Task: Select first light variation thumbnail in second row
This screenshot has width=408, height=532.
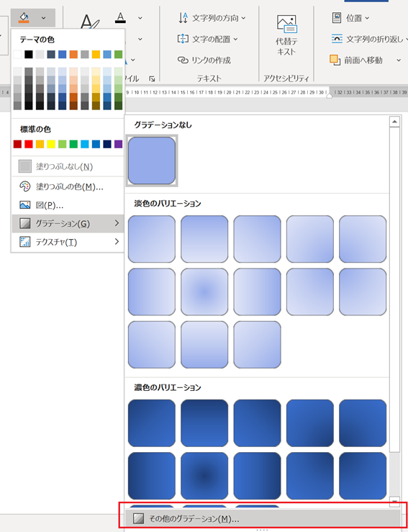Action: coord(152,292)
